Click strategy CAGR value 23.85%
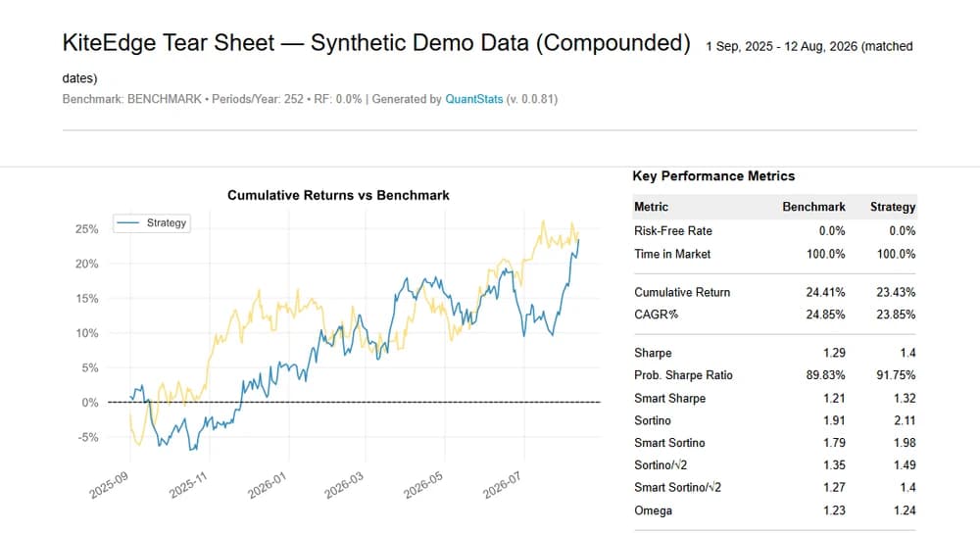 [x=896, y=315]
